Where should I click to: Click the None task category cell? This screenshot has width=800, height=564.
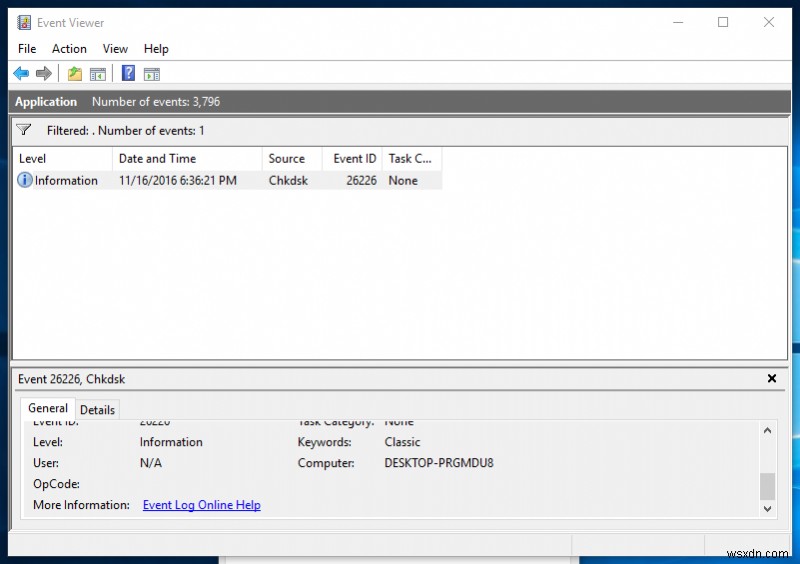coord(403,181)
